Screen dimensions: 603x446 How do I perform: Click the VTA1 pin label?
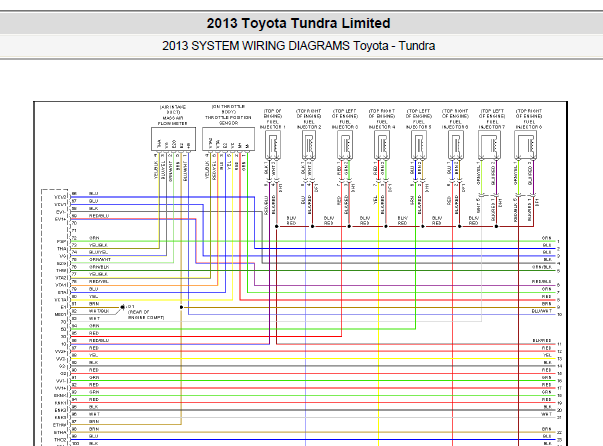click(61, 285)
